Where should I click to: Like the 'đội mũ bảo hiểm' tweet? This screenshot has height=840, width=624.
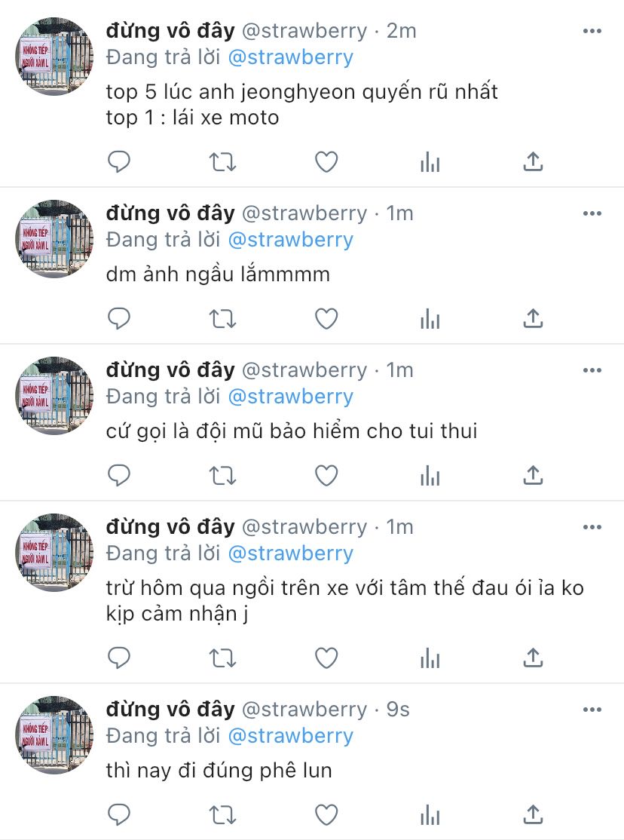click(326, 476)
